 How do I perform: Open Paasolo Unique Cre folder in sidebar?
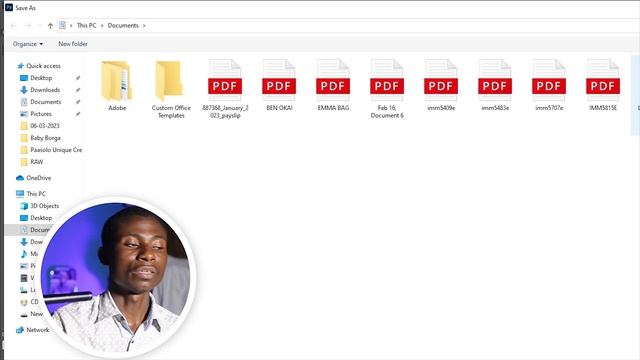pyautogui.click(x=51, y=150)
